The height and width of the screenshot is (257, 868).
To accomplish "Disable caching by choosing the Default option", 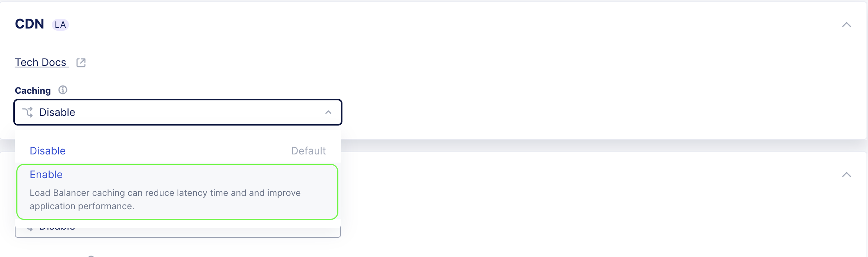I will [178, 150].
